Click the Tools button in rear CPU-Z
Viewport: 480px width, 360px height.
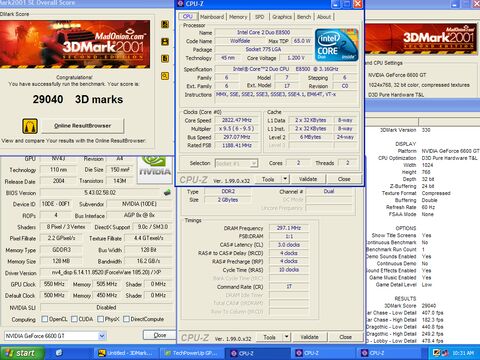(269, 337)
